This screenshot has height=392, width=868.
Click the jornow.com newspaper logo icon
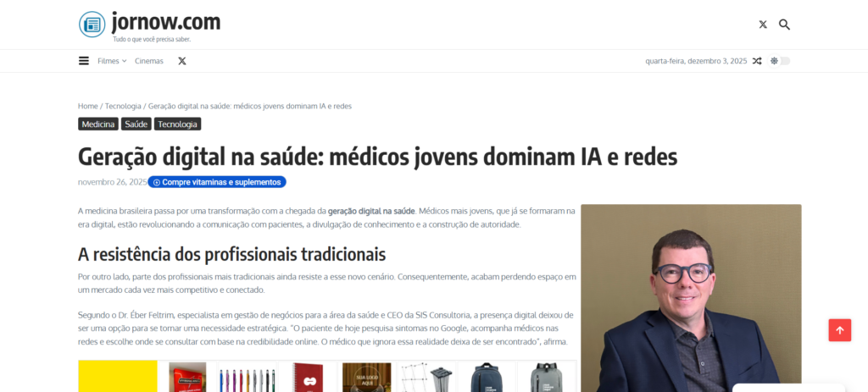coord(92,25)
